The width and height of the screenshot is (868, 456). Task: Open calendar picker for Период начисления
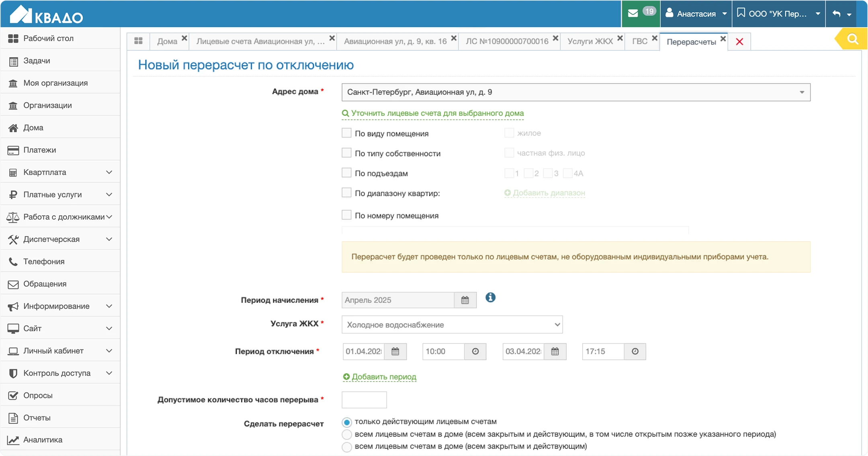[x=465, y=300]
